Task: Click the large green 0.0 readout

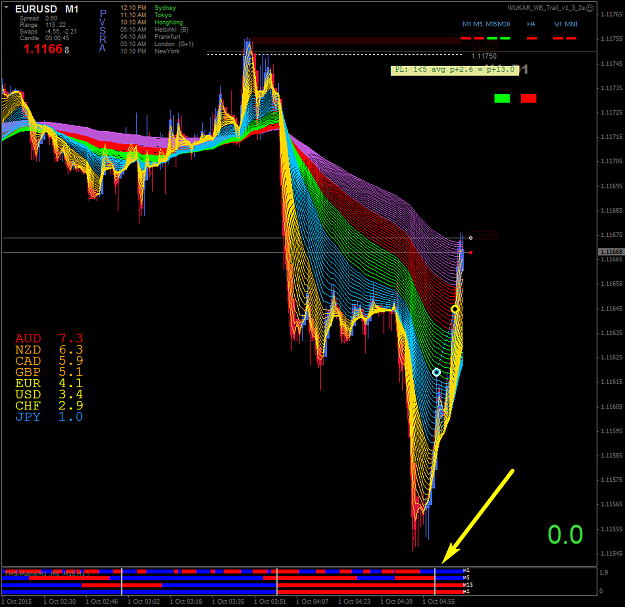Action: [565, 534]
